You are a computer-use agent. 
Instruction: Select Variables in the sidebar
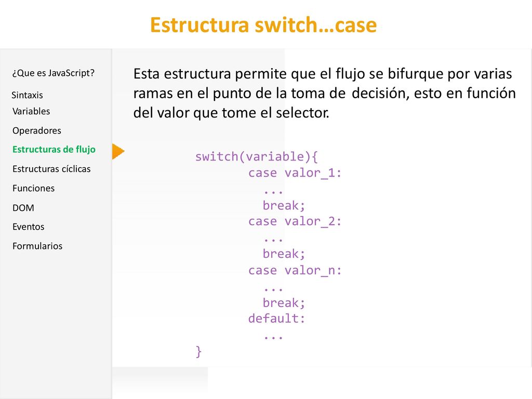(31, 111)
